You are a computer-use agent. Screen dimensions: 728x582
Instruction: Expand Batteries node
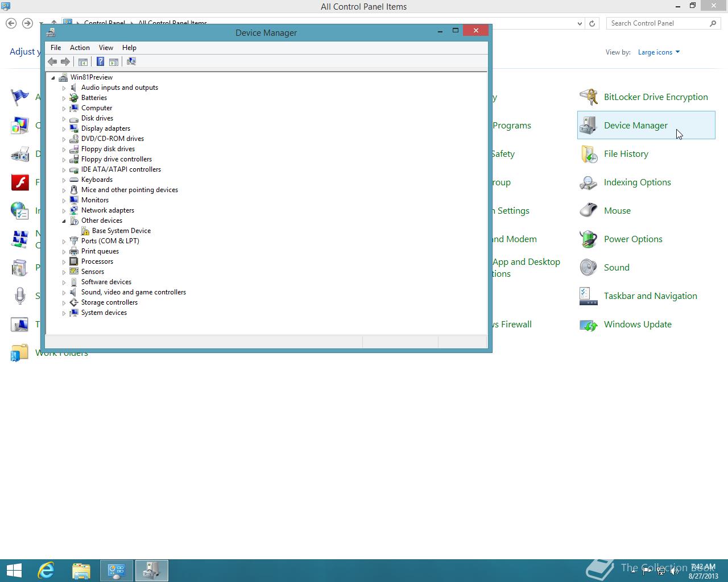click(64, 98)
